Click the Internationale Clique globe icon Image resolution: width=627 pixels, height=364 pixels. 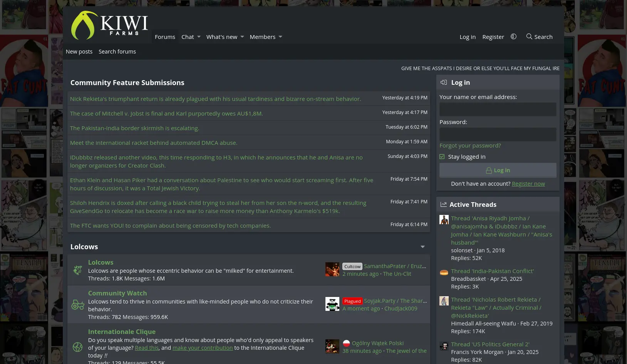click(77, 347)
